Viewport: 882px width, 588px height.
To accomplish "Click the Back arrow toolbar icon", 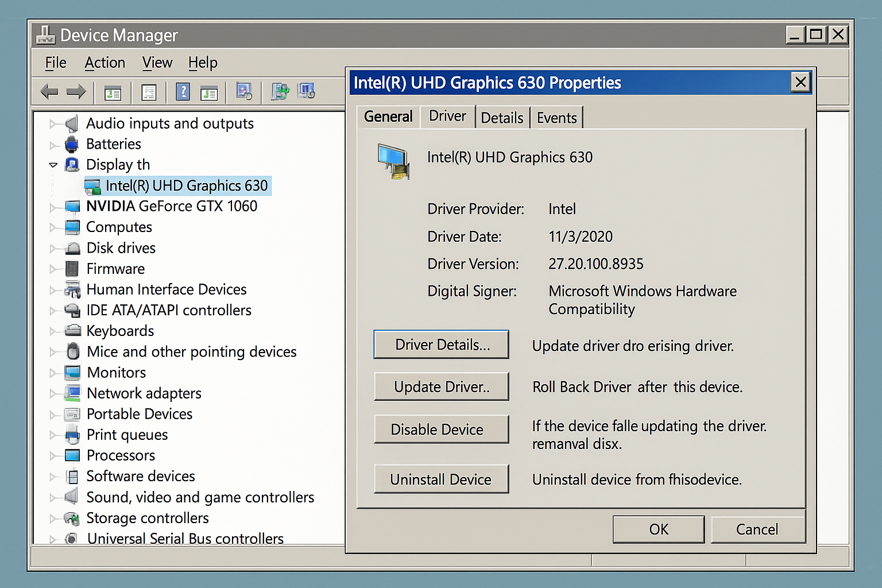I will [49, 91].
